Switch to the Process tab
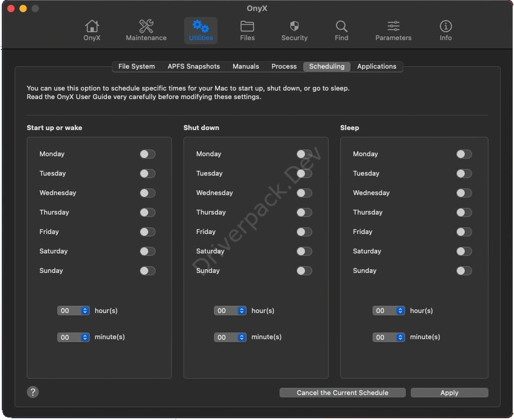The image size is (514, 420). [x=284, y=67]
